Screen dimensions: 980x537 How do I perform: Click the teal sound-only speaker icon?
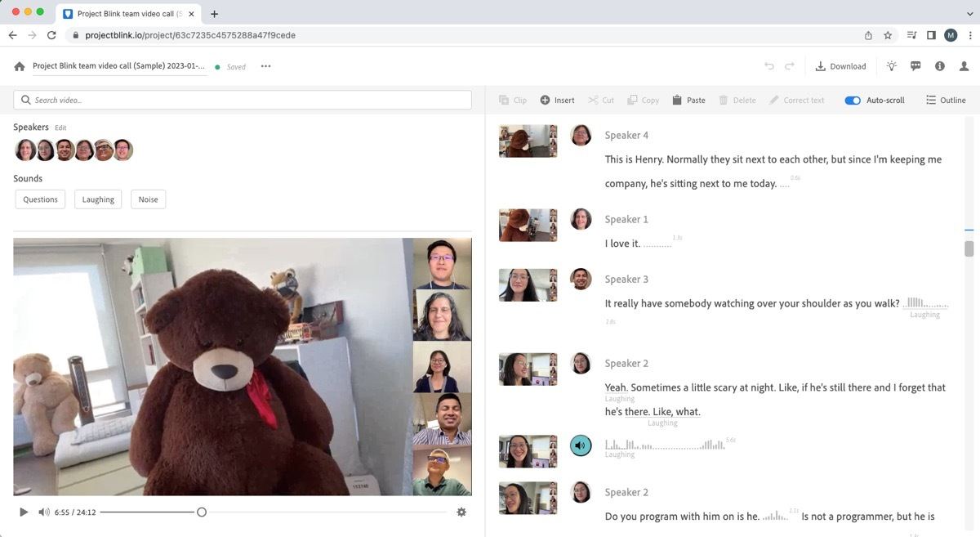click(581, 445)
